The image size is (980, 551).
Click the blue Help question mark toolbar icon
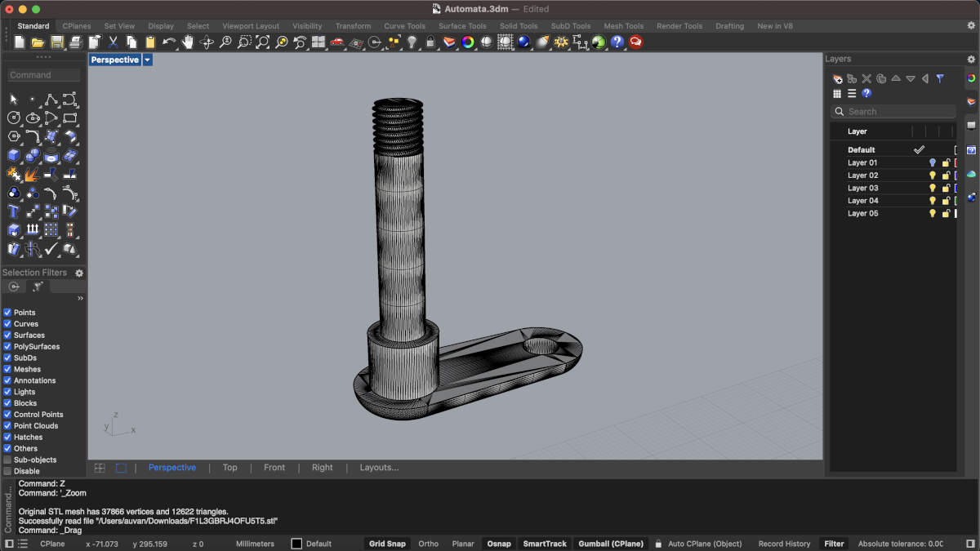tap(617, 42)
